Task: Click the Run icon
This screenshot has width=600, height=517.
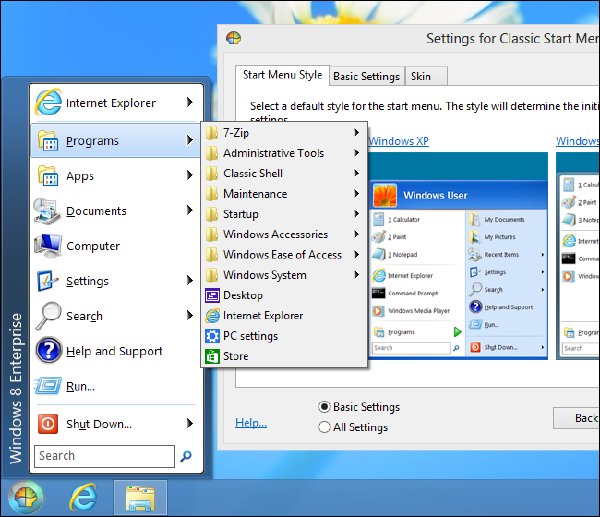Action: (x=48, y=386)
